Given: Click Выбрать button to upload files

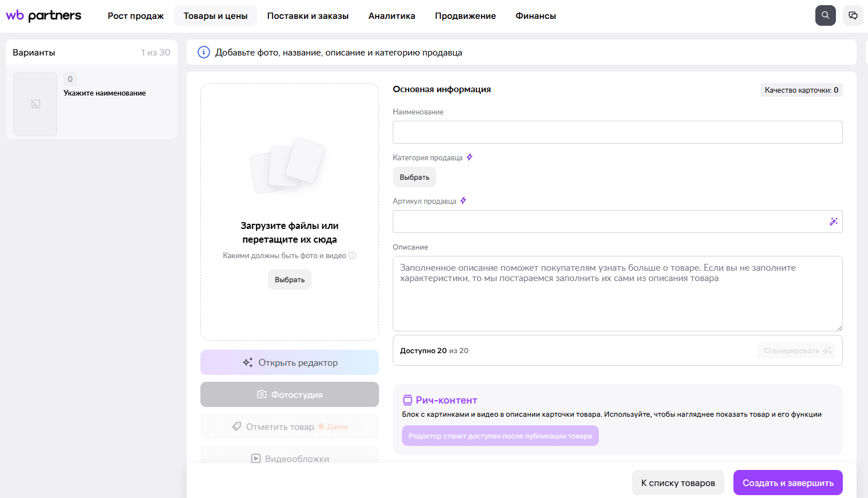Looking at the screenshot, I should click(290, 279).
